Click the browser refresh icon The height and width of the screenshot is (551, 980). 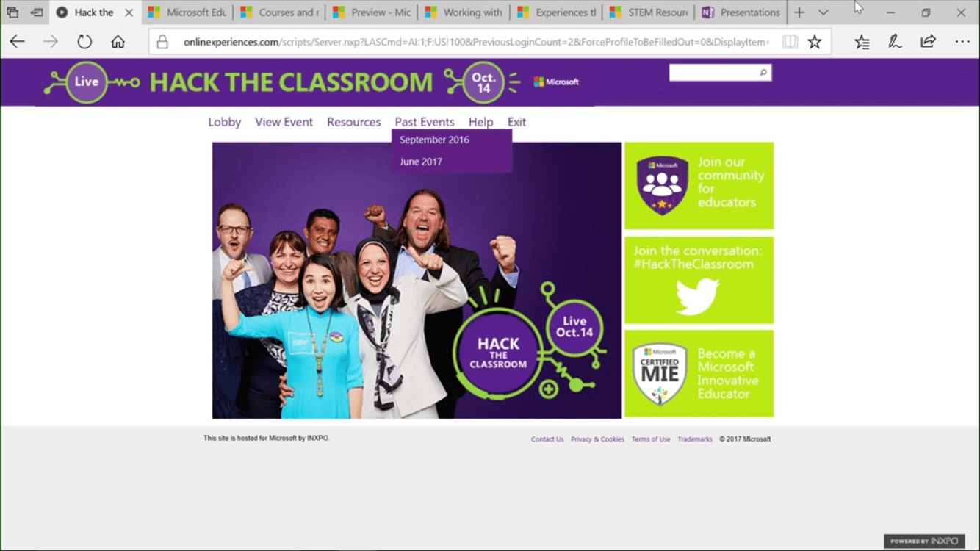84,42
